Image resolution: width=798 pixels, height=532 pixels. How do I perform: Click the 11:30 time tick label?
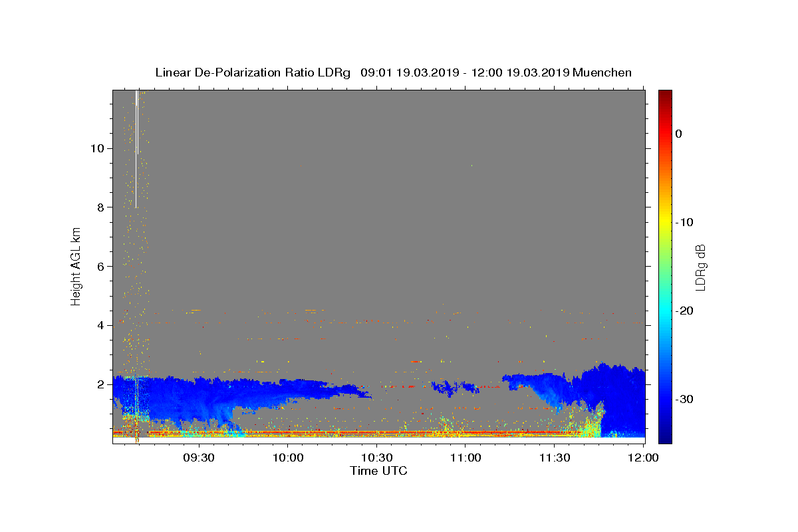tap(555, 458)
